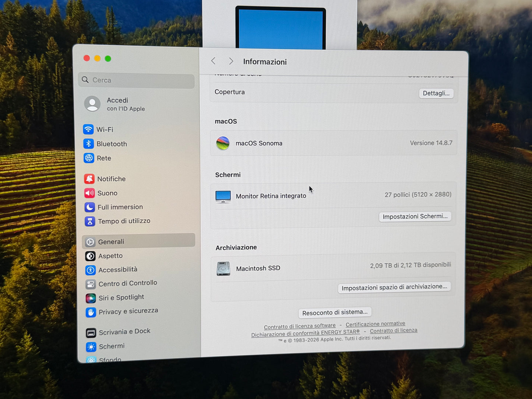Select the Accessibilità icon
The height and width of the screenshot is (399, 532).
click(x=91, y=270)
